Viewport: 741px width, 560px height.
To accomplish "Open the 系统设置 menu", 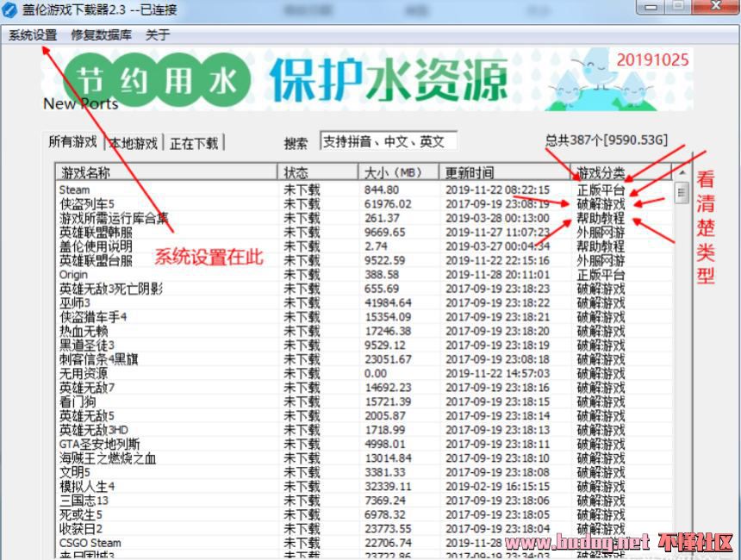I will pos(33,35).
